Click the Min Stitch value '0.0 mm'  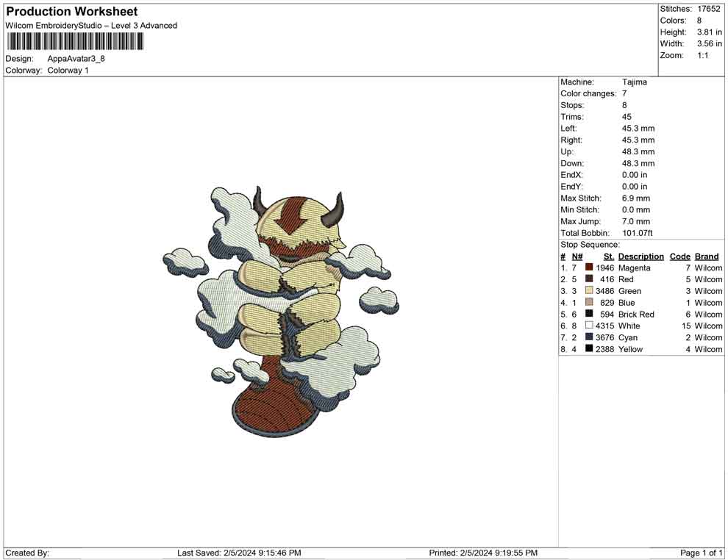(x=636, y=209)
